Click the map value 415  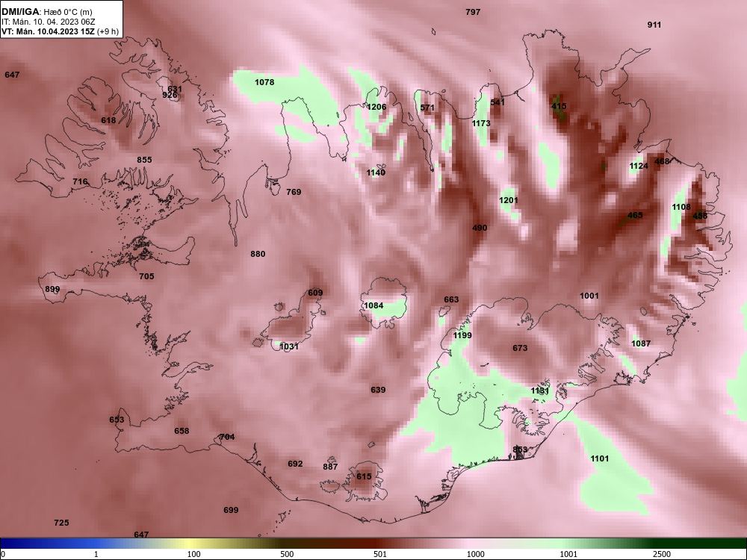click(559, 106)
